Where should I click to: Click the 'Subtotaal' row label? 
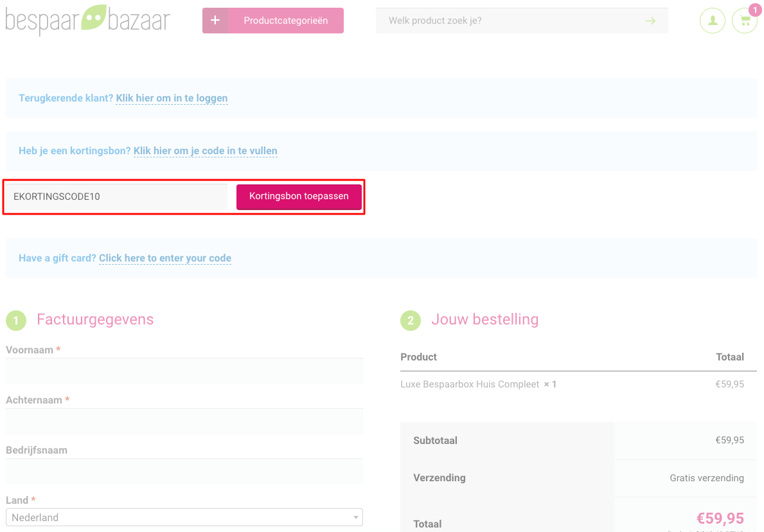(435, 440)
